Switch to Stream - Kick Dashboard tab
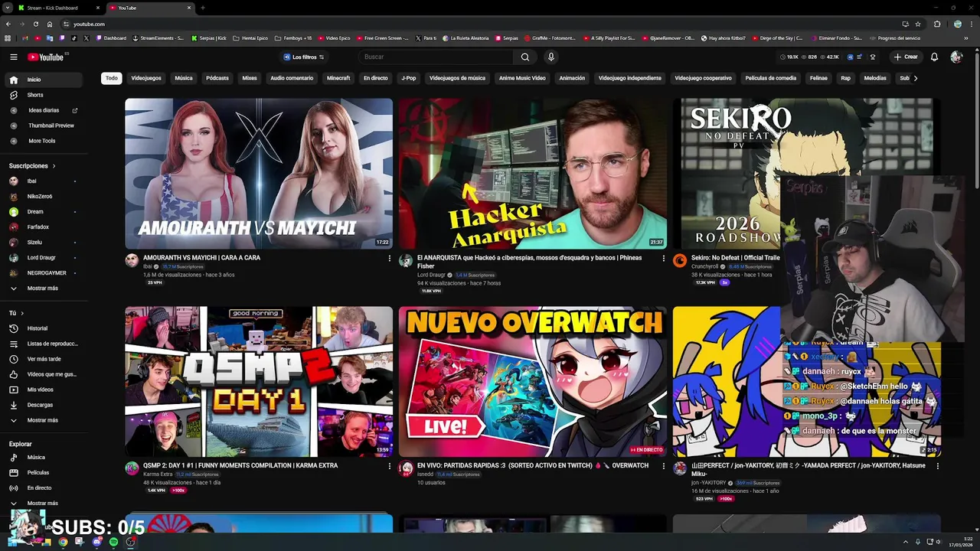The image size is (980, 551). pos(57,8)
